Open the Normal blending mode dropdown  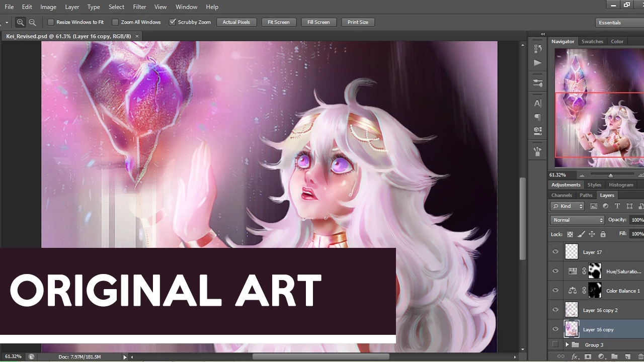577,220
